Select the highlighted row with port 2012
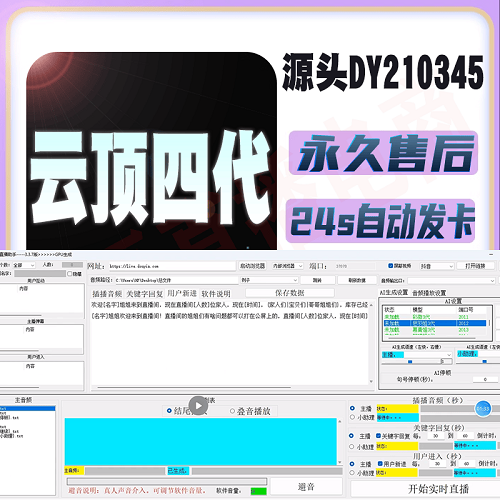The height and width of the screenshot is (500, 500). (435, 323)
